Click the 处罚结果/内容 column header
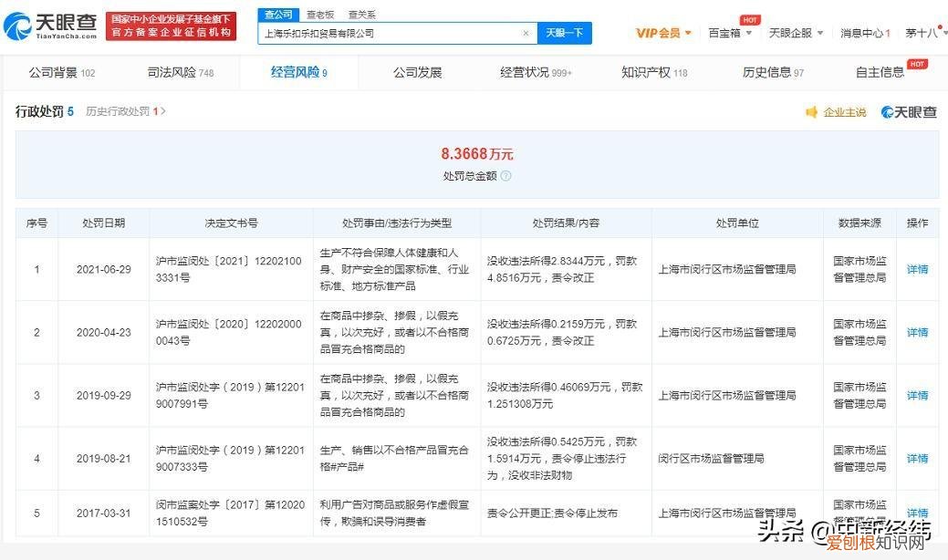948x560 pixels. pos(566,223)
